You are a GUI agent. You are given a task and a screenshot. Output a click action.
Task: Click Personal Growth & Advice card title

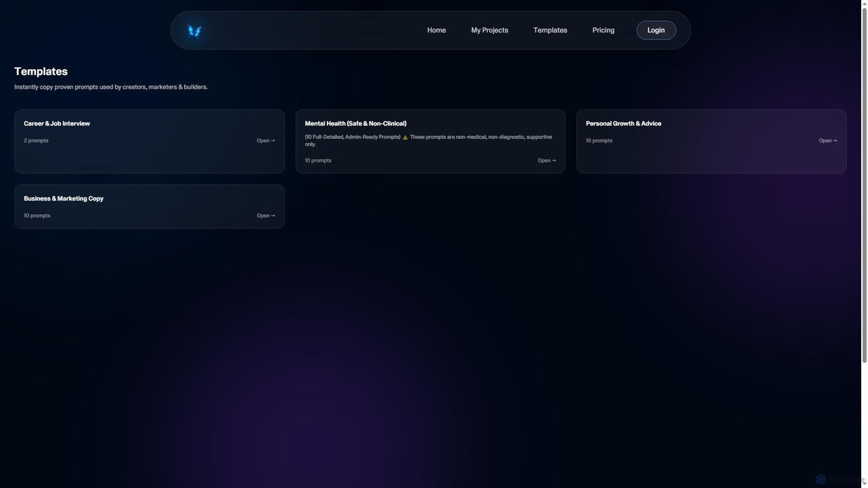[x=623, y=123]
